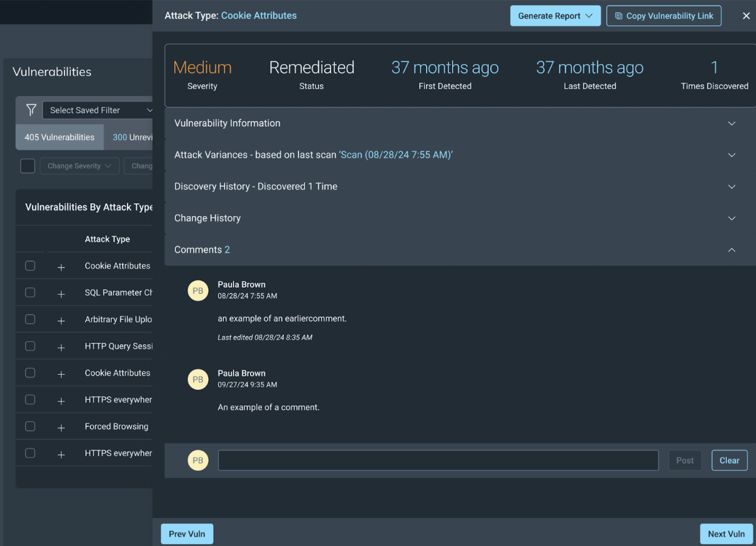Select the 405 Vulnerabilities tab

pyautogui.click(x=59, y=137)
